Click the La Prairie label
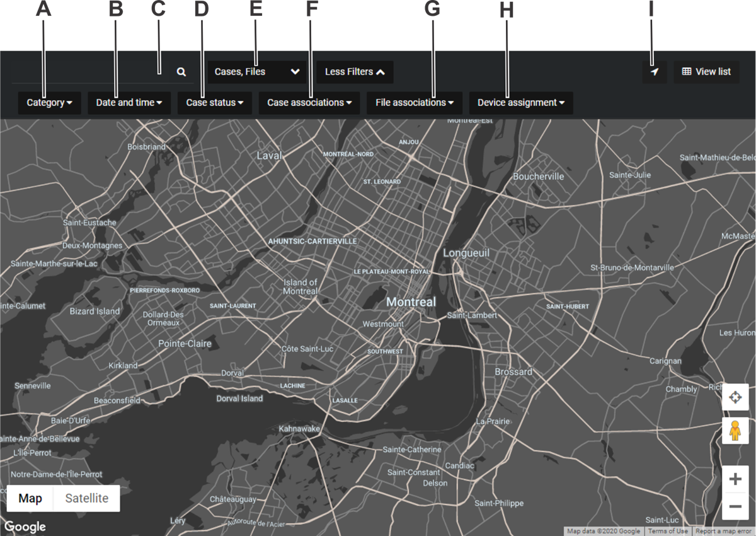Screen dimensions: 756x536 [492, 421]
